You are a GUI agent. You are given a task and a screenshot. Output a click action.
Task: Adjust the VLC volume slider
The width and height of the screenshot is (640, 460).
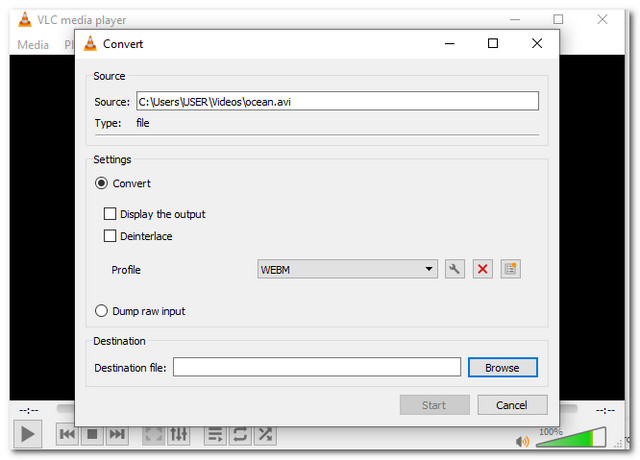(571, 438)
